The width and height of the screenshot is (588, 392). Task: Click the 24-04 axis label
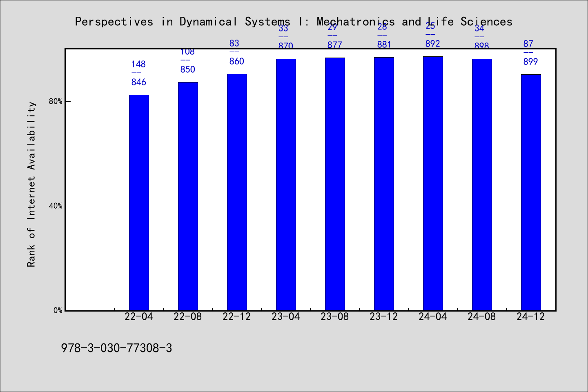433,316
